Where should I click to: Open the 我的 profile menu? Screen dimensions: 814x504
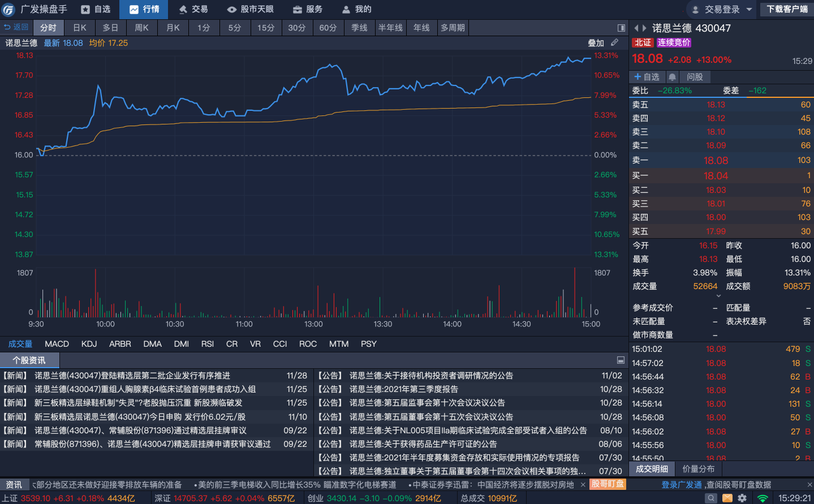click(357, 9)
